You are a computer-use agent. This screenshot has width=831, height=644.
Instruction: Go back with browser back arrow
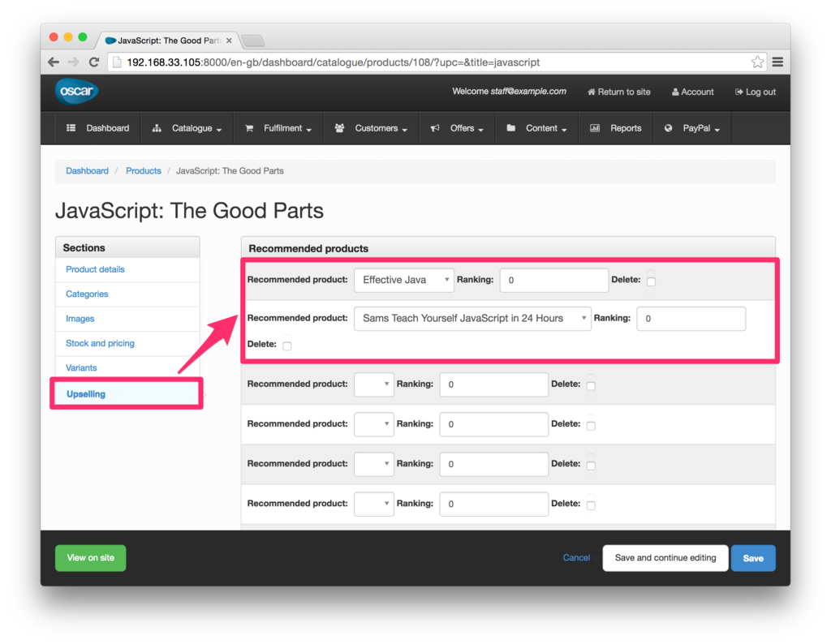(54, 62)
